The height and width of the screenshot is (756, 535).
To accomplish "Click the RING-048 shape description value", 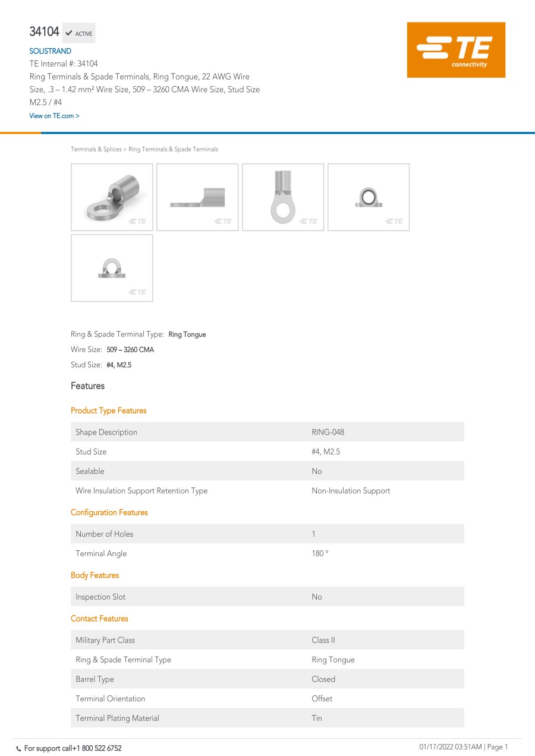I will [x=328, y=432].
